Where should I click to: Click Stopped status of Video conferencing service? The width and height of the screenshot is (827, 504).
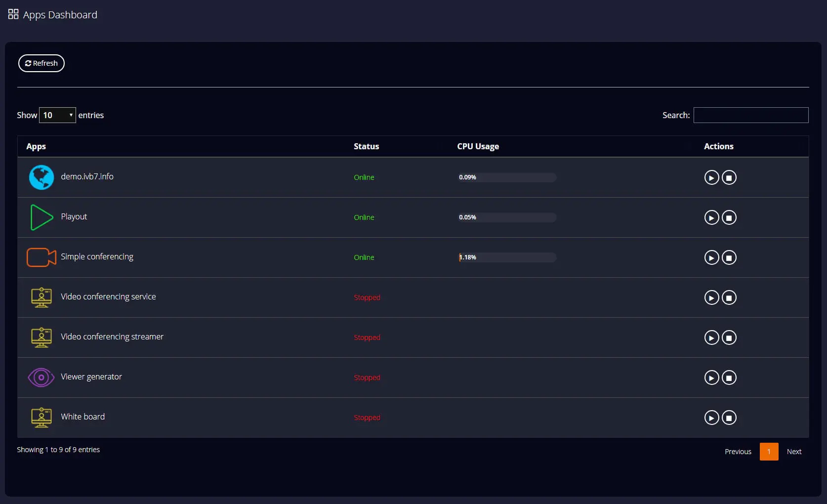pos(367,297)
